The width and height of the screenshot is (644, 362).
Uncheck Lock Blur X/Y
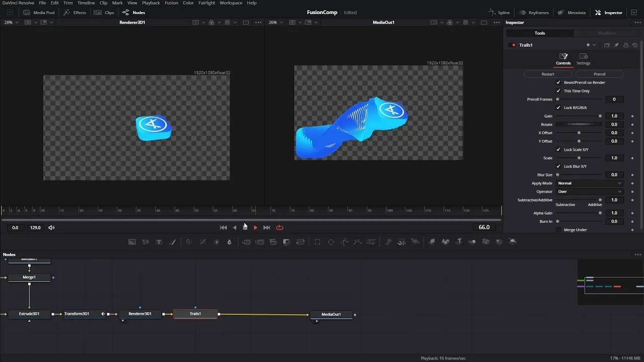[x=558, y=166]
